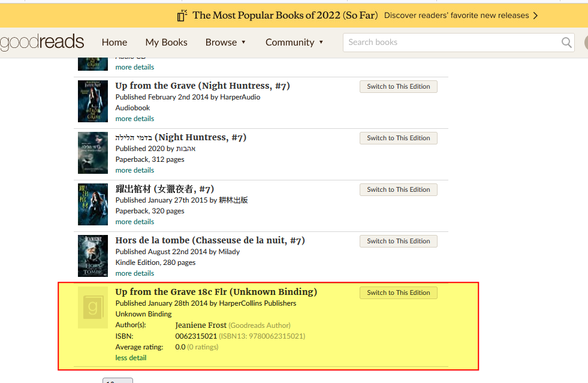Viewport: 588px width, 383px height.
Task: Click the Hors de la tombe cover thumbnail
Action: tap(93, 256)
